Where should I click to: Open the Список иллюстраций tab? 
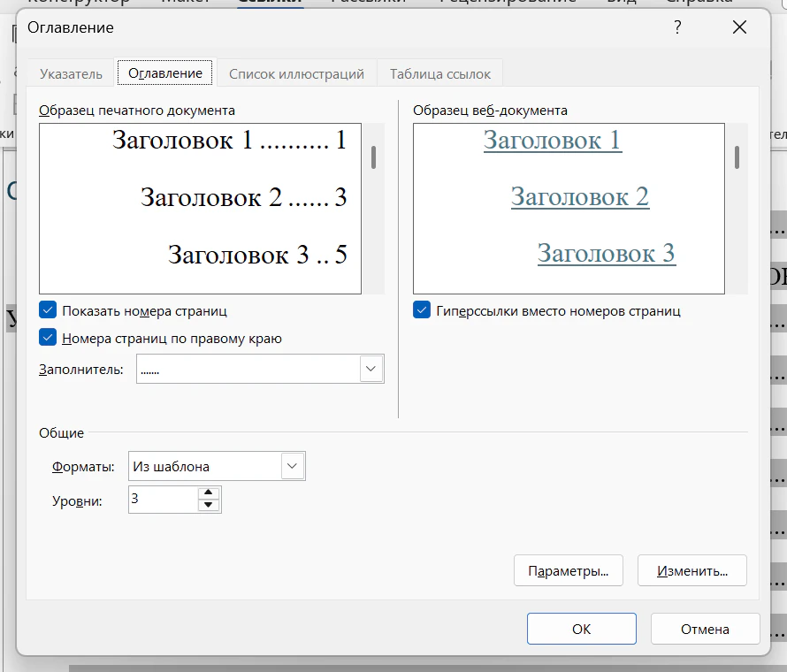(x=296, y=73)
